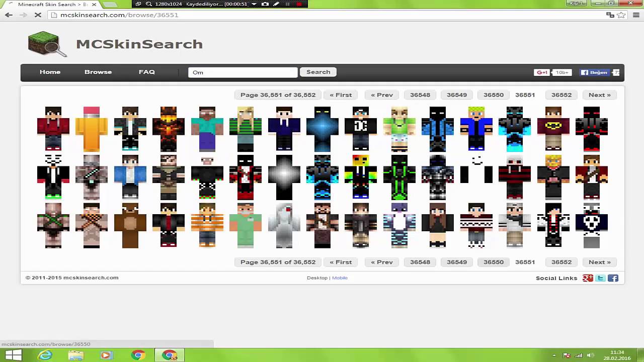This screenshot has height=362, width=644.
Task: Launch Internet Explorer from the taskbar
Action: pyautogui.click(x=45, y=355)
